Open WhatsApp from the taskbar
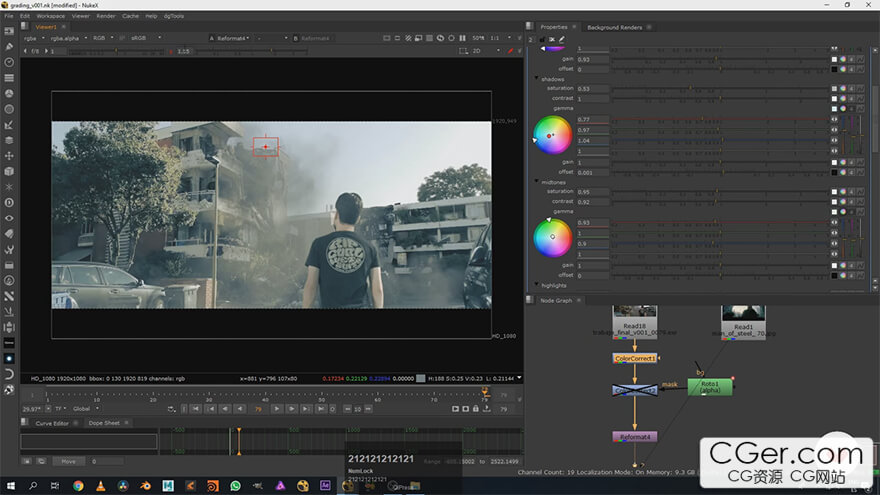This screenshot has width=880, height=495. pyautogui.click(x=235, y=486)
